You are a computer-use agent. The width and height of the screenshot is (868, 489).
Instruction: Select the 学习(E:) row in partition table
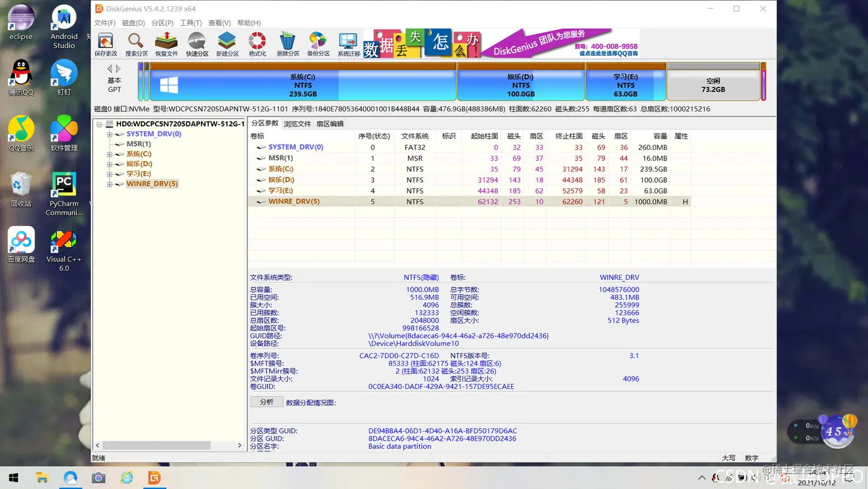469,191
